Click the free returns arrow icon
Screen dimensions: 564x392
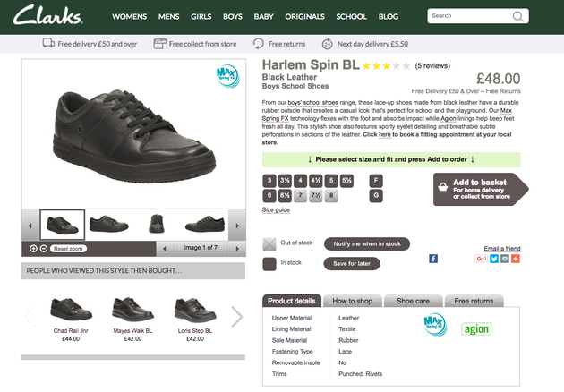tap(258, 44)
